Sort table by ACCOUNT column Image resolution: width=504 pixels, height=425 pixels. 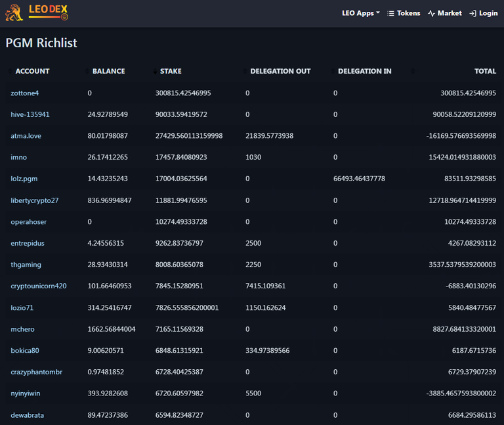[32, 71]
